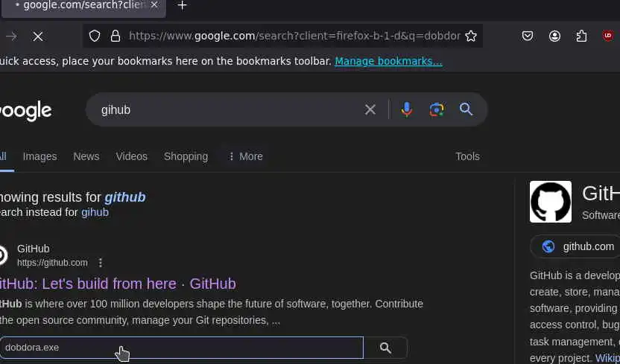Click the GitHub site name above result

click(x=34, y=249)
